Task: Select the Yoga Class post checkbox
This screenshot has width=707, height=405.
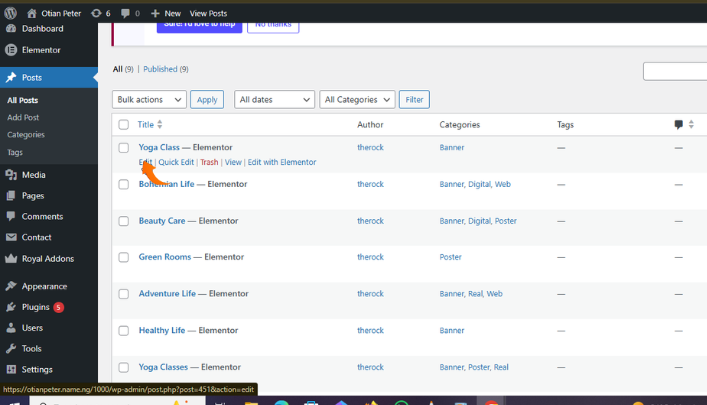Action: (124, 148)
